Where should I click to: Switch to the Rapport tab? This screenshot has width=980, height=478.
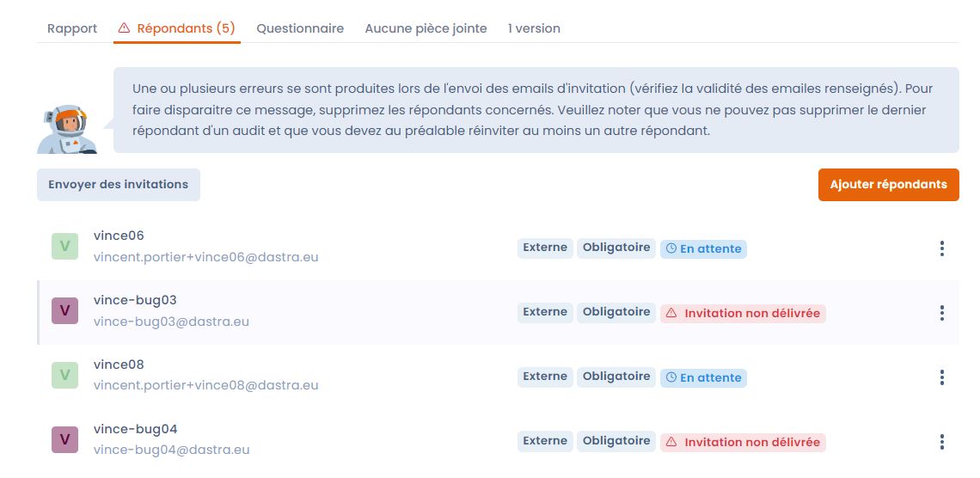coord(72,28)
